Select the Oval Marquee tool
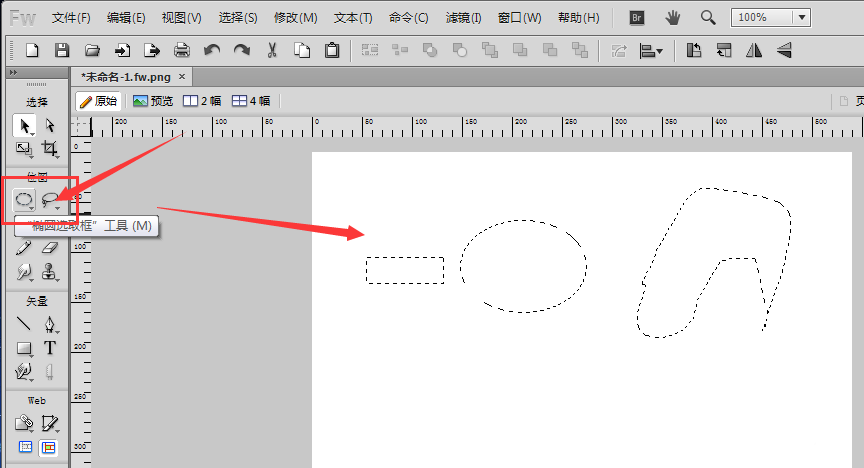Image resolution: width=864 pixels, height=468 pixels. pyautogui.click(x=24, y=200)
